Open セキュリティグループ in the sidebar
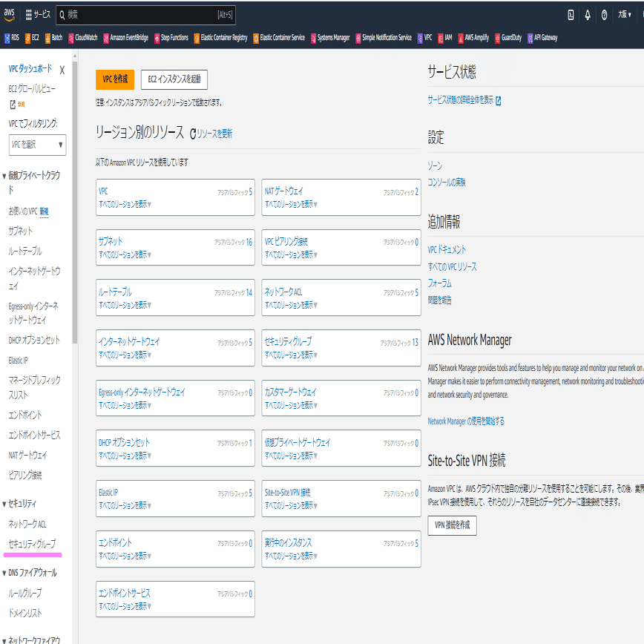This screenshot has width=644, height=644. coord(32,544)
